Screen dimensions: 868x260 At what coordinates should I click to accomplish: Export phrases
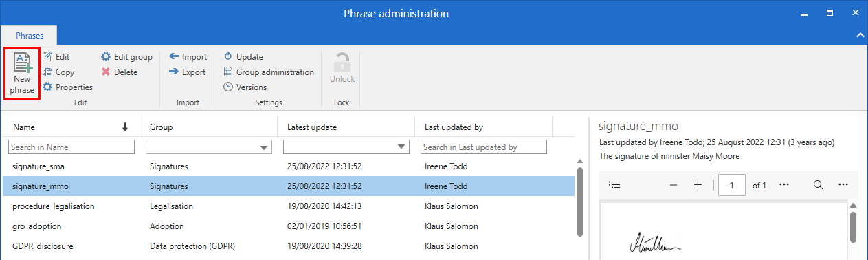point(187,72)
